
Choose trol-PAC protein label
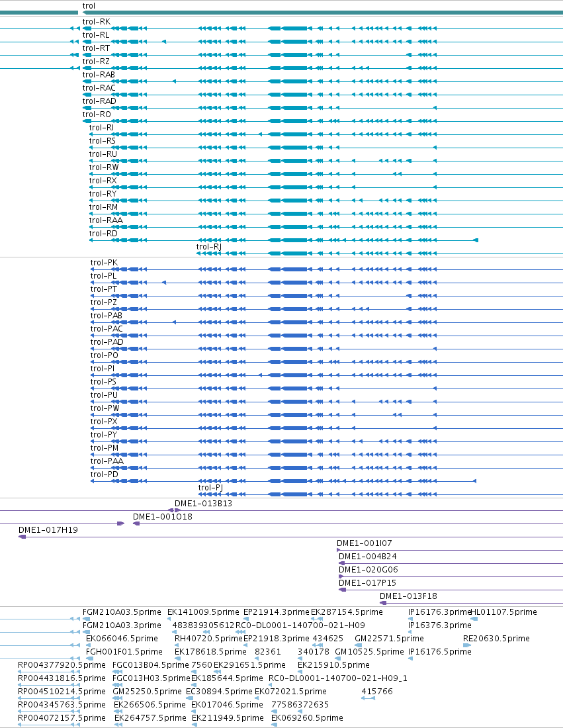click(107, 329)
